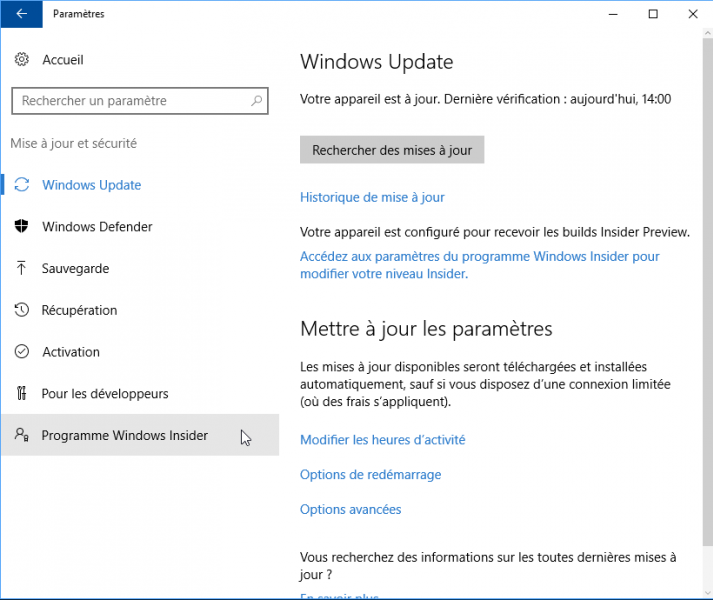713x600 pixels.
Task: Select Windows Update in sidebar
Action: [139, 185]
